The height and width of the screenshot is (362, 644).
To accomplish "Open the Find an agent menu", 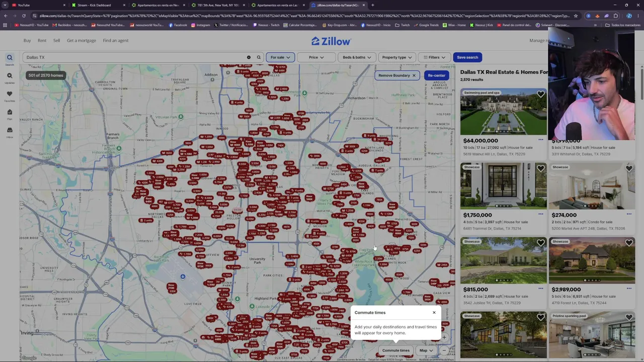I will pyautogui.click(x=116, y=40).
